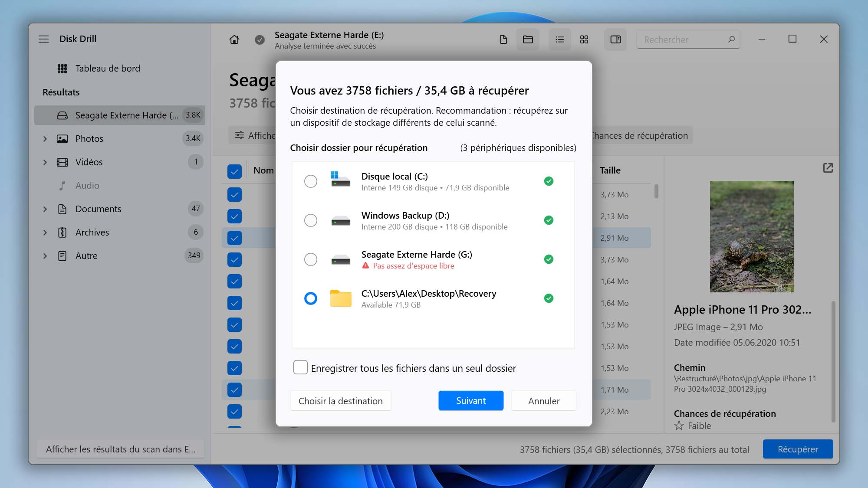Open Tableau de bord in sidebar
The width and height of the screenshot is (868, 488).
107,69
